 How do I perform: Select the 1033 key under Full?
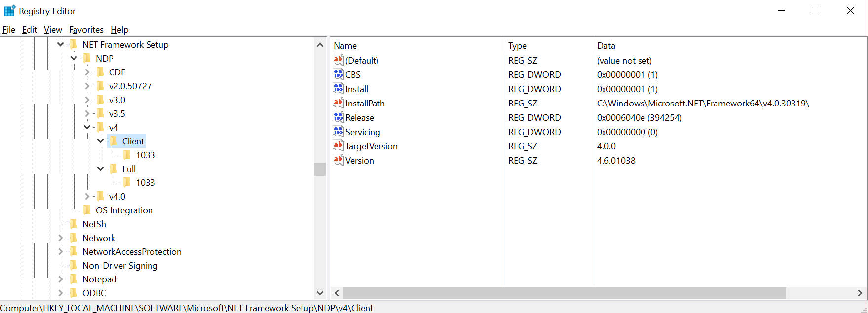[146, 182]
